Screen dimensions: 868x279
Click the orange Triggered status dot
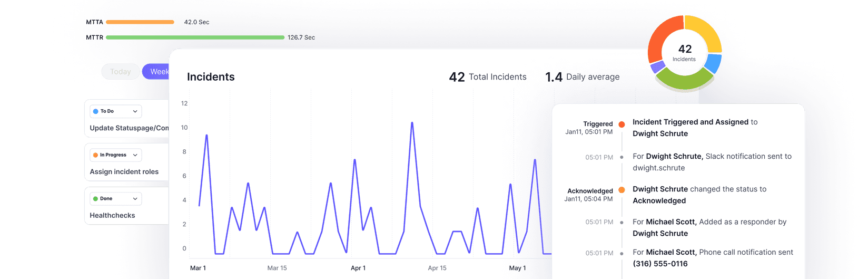622,124
